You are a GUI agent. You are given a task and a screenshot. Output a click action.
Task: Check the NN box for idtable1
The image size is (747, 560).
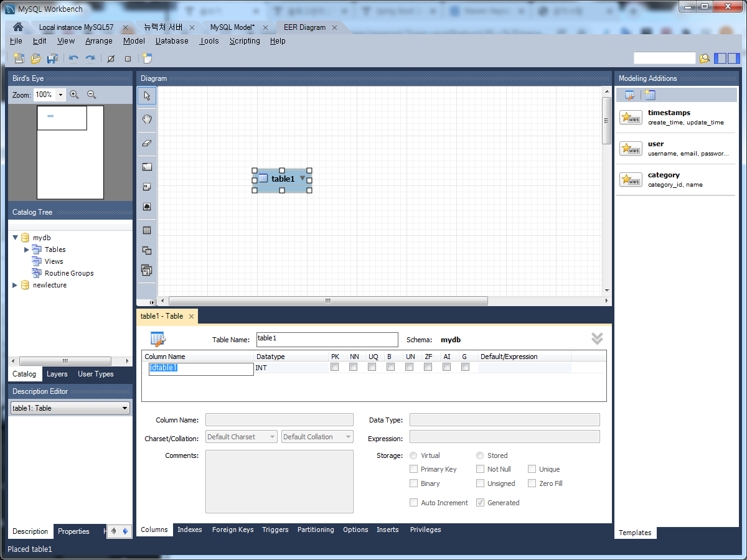tap(354, 367)
